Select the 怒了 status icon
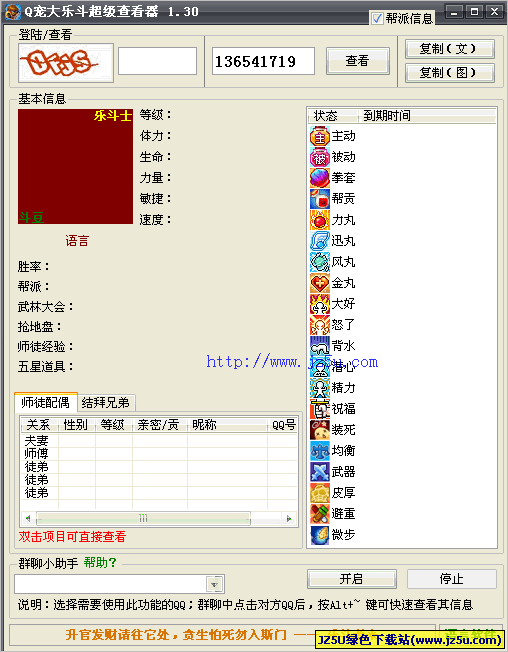 (x=320, y=325)
